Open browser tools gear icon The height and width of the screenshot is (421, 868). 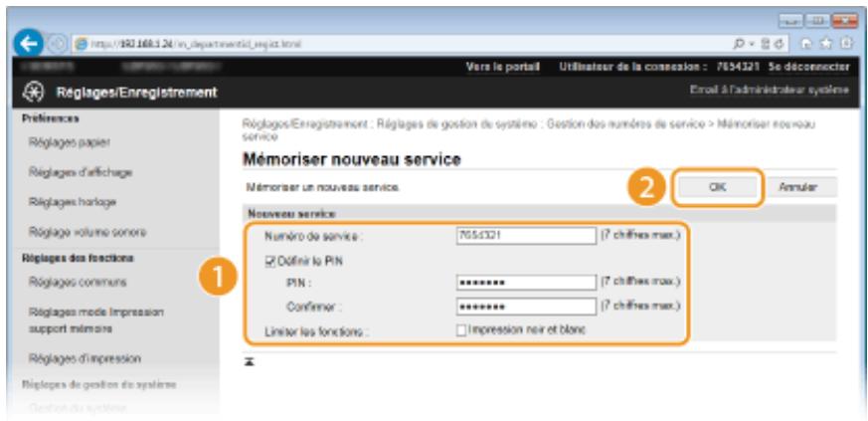[846, 44]
